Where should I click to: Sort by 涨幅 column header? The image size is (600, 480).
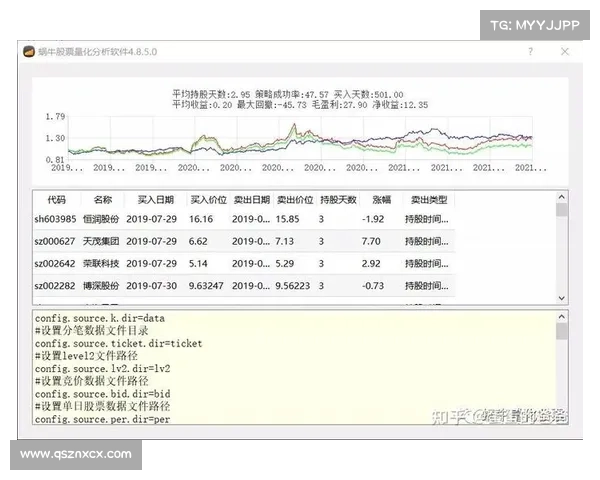(x=382, y=199)
